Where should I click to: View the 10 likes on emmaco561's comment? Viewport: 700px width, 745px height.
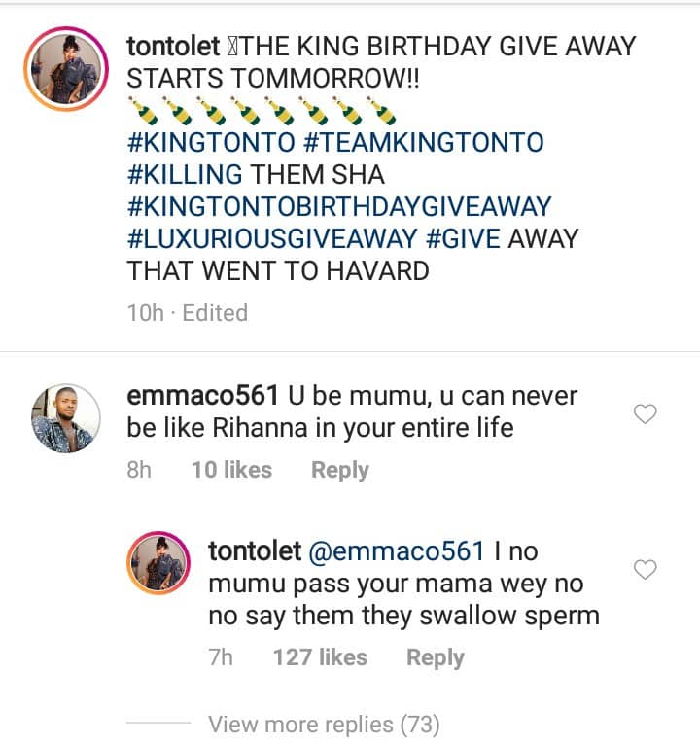(x=231, y=470)
